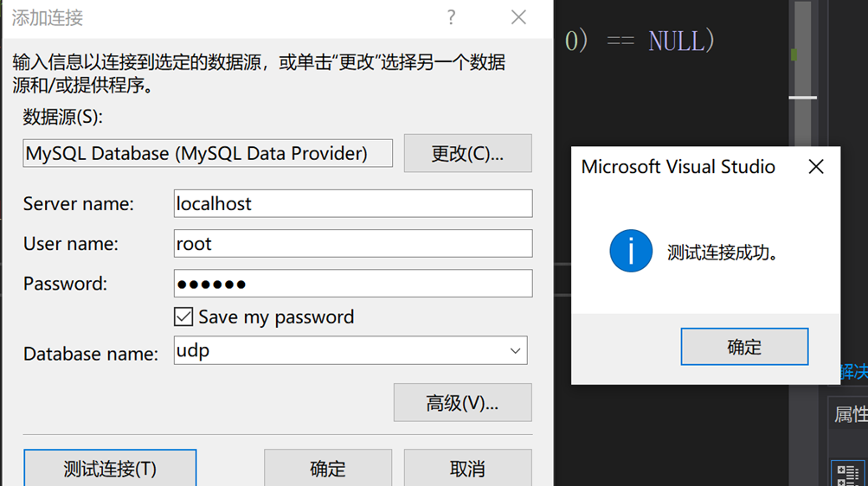868x486 pixels.
Task: Click the User name field containing root
Action: click(353, 244)
